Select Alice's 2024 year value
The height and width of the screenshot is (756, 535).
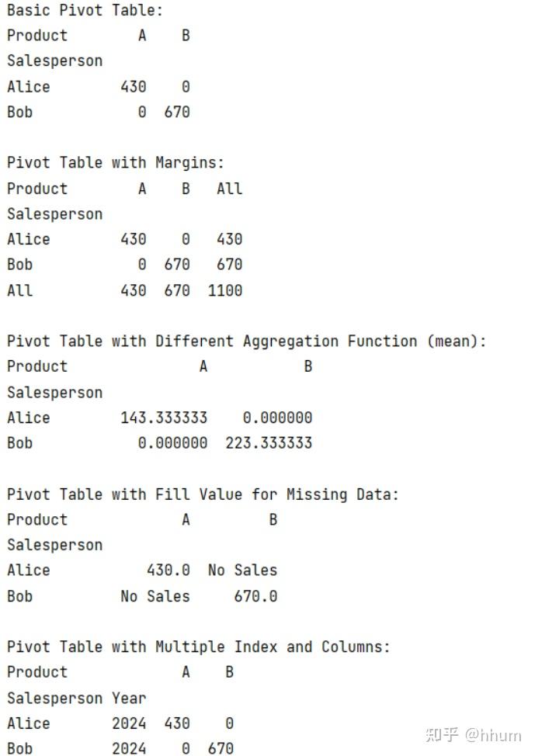coord(129,723)
